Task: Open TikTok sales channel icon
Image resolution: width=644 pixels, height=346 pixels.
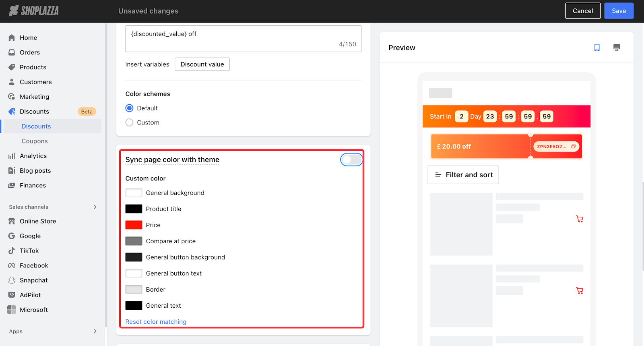Action: pyautogui.click(x=12, y=251)
